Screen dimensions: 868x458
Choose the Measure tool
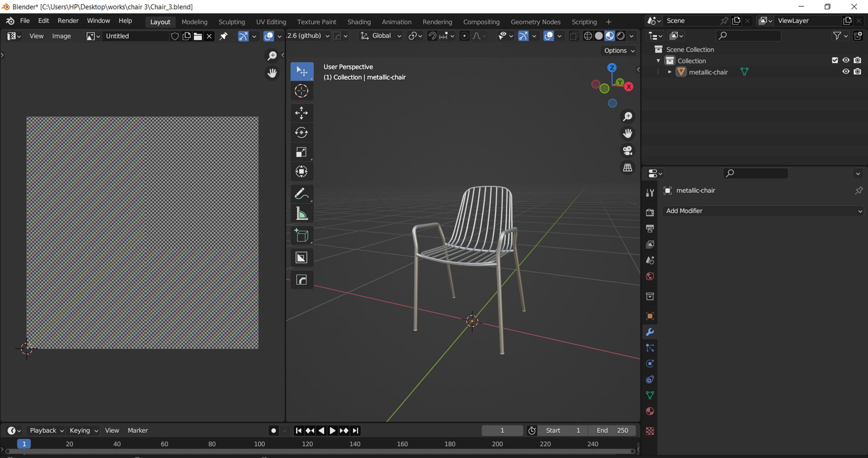[302, 213]
